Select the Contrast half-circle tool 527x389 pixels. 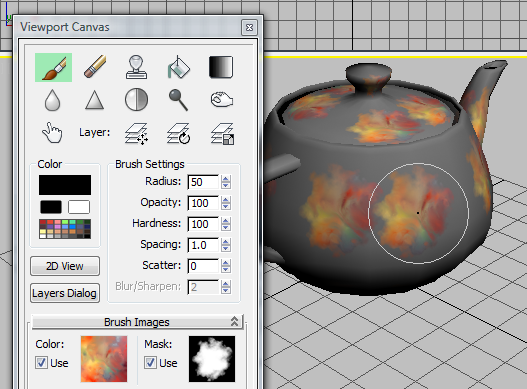pyautogui.click(x=136, y=100)
